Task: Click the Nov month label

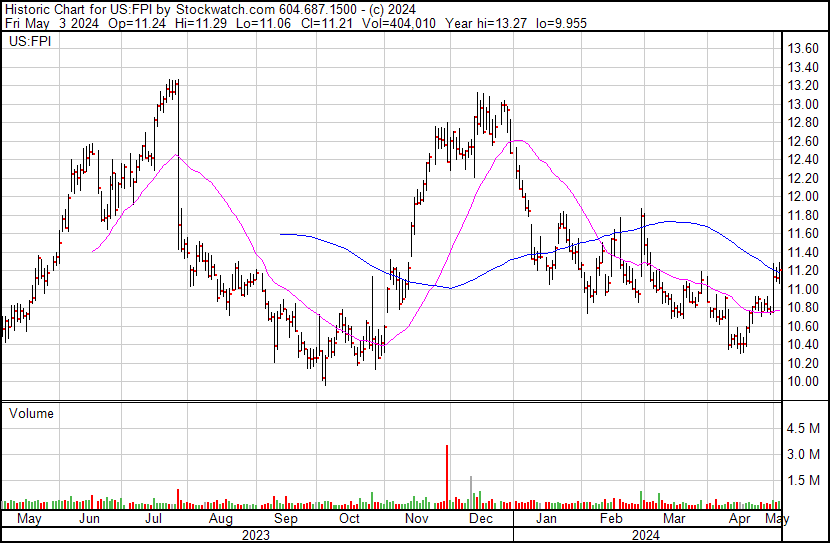Action: [417, 518]
